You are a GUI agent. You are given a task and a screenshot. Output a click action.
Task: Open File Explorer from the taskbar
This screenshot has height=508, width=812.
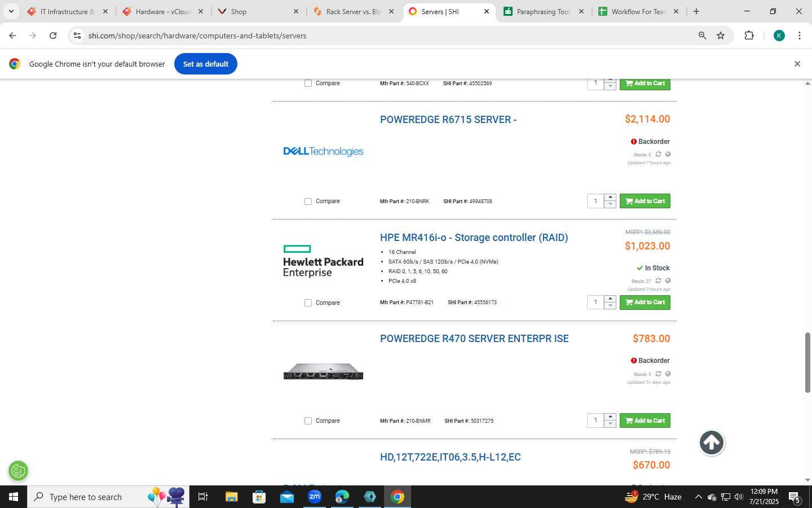coord(232,497)
